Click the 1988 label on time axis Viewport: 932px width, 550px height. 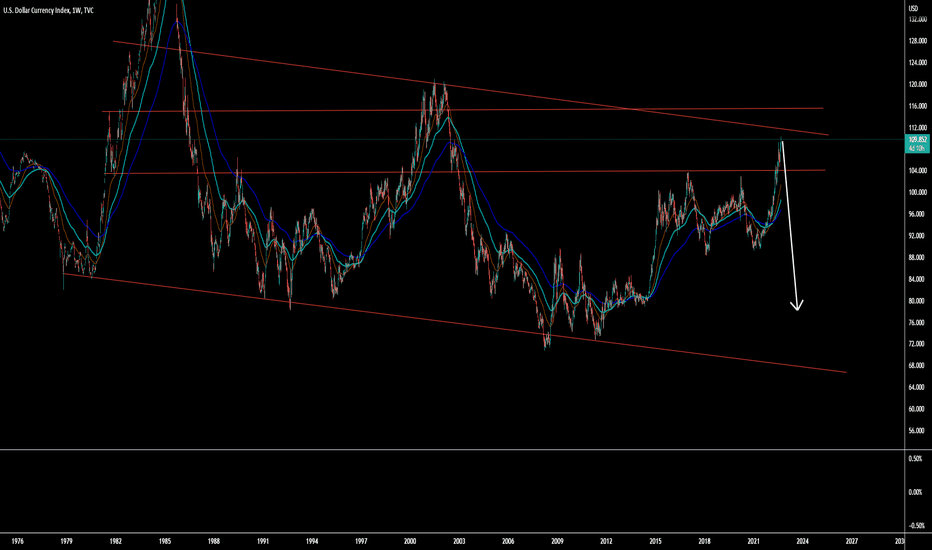pyautogui.click(x=214, y=541)
